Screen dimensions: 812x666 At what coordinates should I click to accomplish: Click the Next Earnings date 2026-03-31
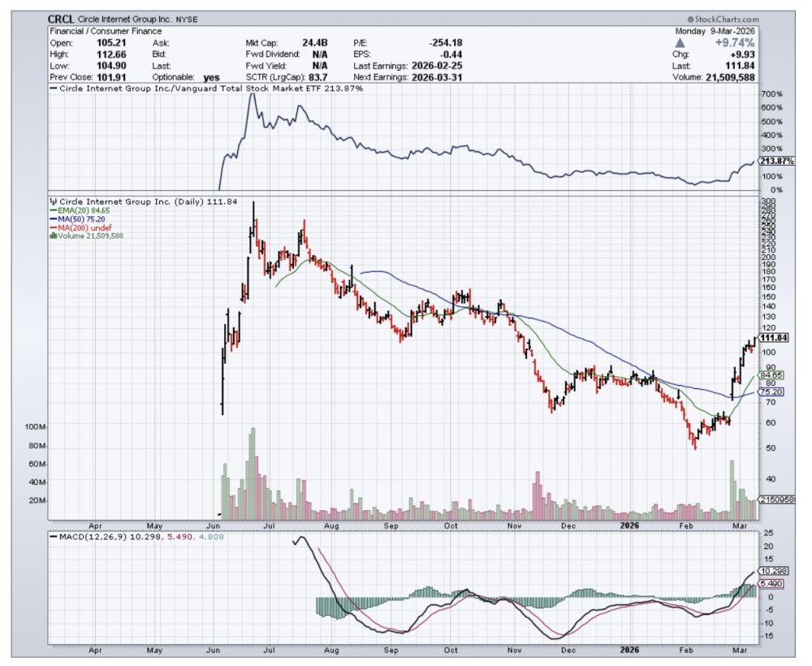coord(436,76)
